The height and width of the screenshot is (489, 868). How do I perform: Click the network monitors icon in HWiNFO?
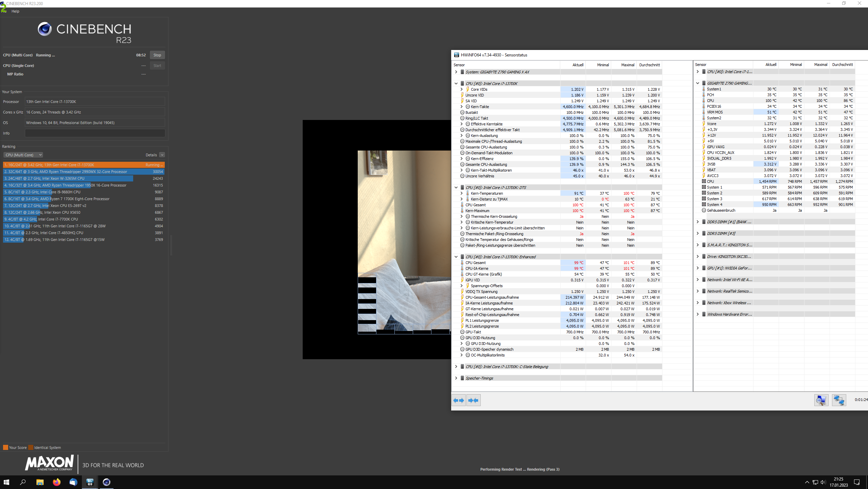[x=838, y=400]
